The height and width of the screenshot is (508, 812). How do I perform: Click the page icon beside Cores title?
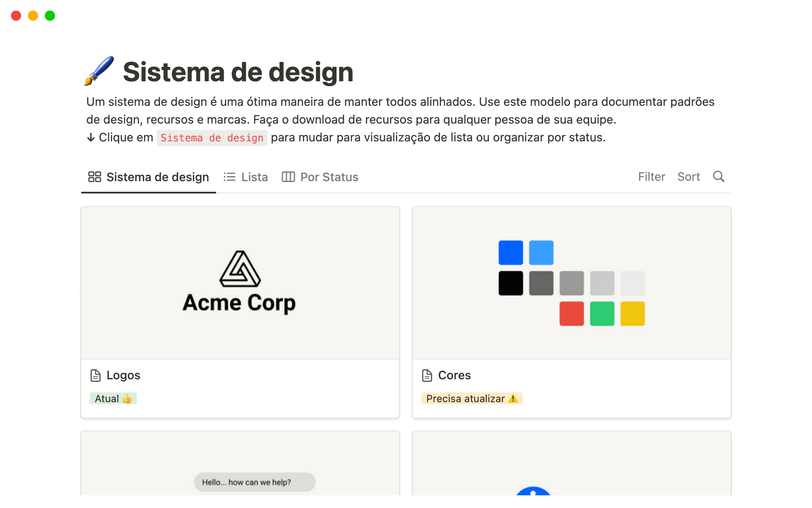coord(427,375)
